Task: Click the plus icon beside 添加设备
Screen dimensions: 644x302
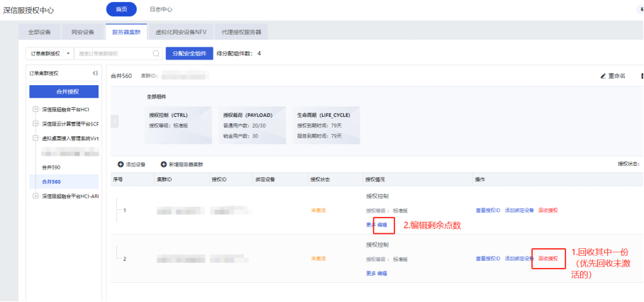Action: tap(120, 164)
